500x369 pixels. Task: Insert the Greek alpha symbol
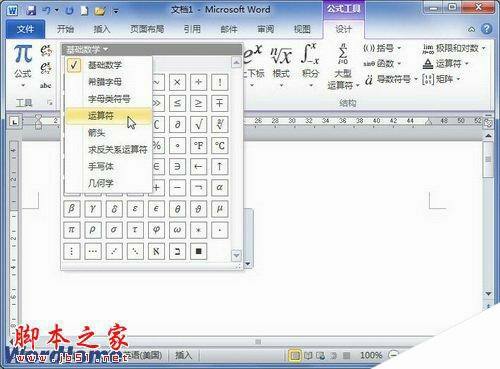tap(220, 187)
